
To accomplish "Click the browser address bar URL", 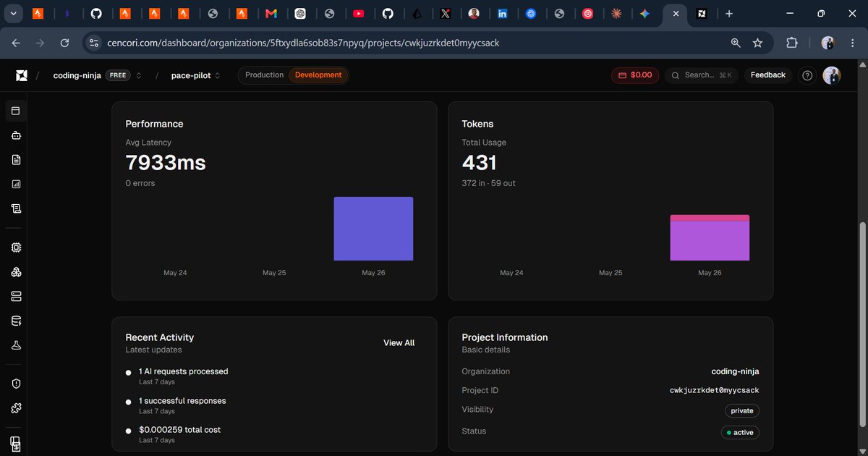I will coord(304,43).
